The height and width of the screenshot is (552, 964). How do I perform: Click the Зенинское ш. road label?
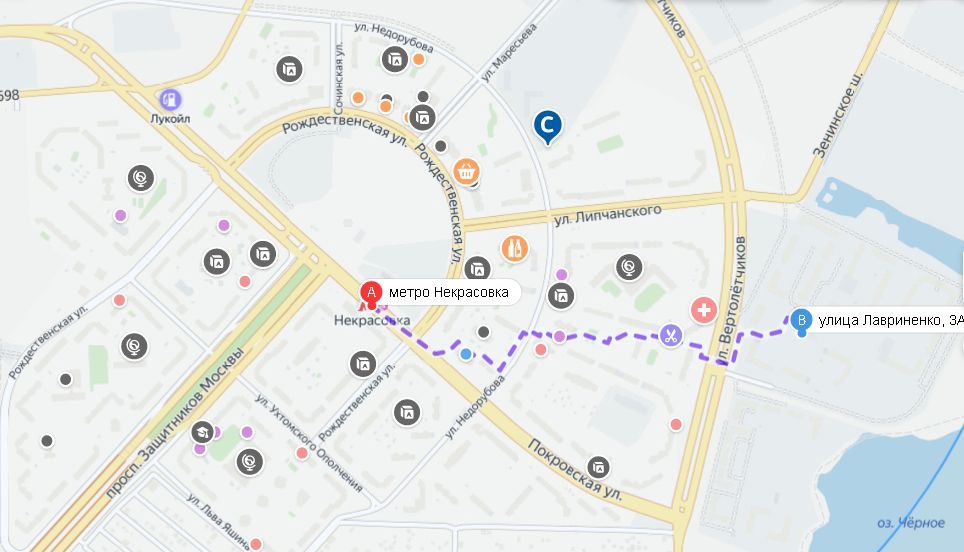coord(837,116)
